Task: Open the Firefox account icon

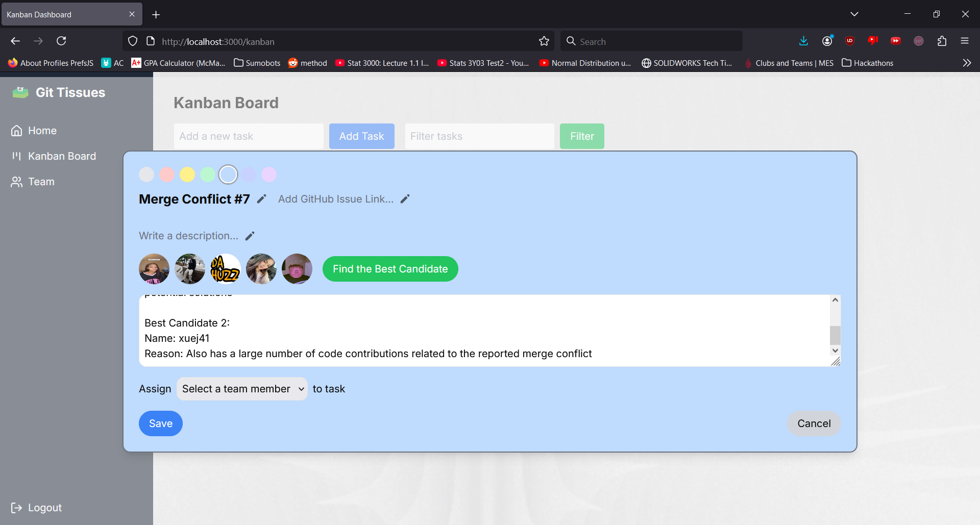Action: click(x=827, y=41)
